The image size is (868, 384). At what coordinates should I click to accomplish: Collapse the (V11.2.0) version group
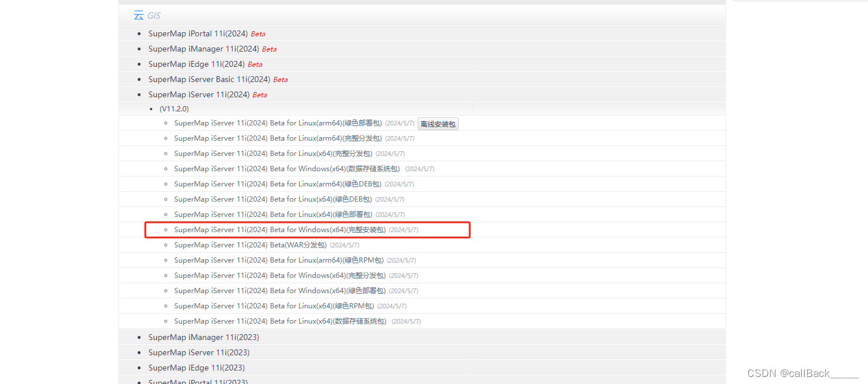(x=174, y=109)
